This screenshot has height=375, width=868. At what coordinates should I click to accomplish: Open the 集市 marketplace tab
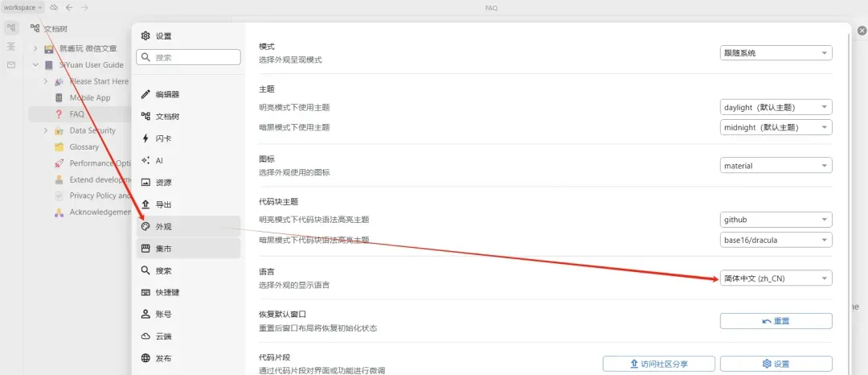point(188,249)
